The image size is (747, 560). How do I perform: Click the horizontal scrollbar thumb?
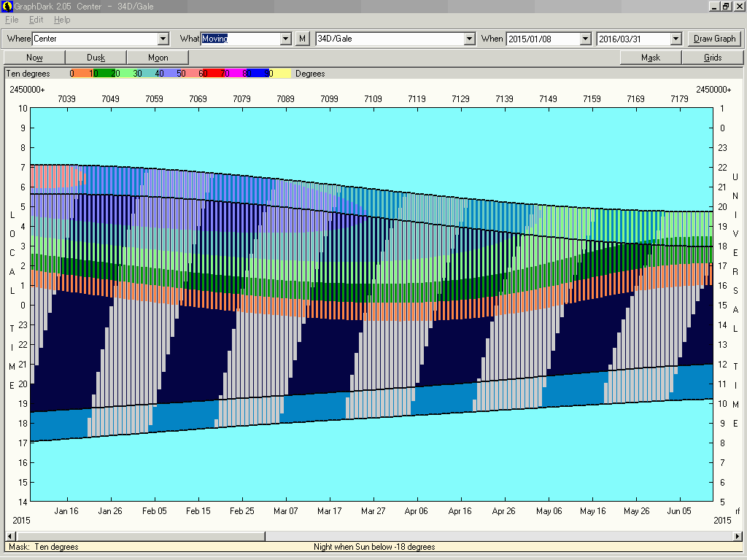[x=139, y=537]
